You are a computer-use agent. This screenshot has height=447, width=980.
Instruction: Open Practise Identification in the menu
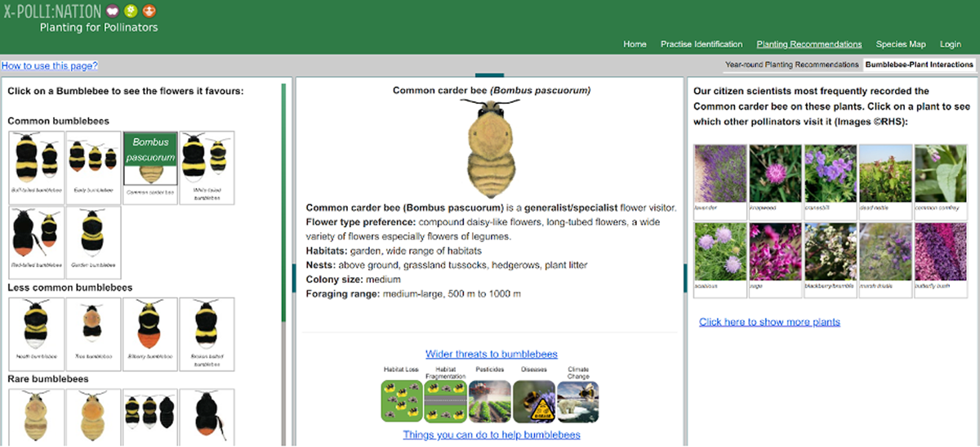(x=702, y=44)
